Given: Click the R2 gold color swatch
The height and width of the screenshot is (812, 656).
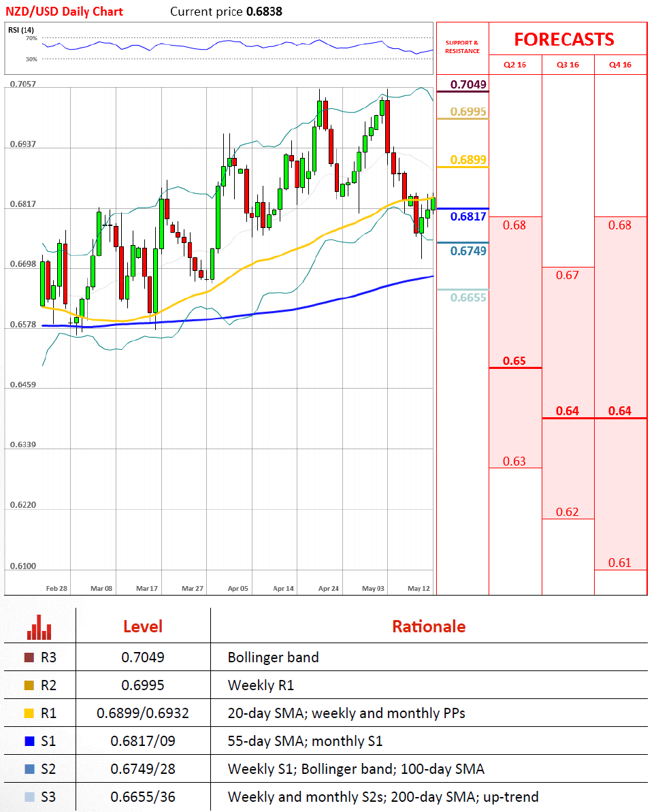Looking at the screenshot, I should coord(29,685).
